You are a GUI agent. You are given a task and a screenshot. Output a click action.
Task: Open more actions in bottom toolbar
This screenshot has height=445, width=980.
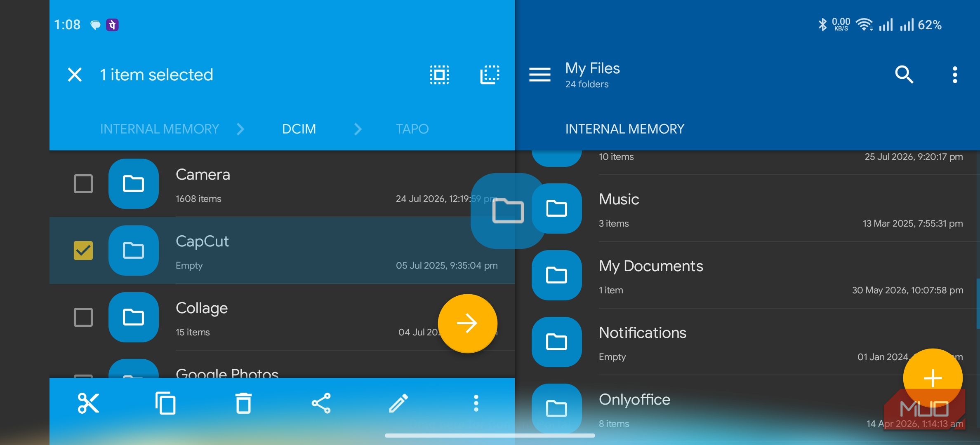pyautogui.click(x=476, y=403)
